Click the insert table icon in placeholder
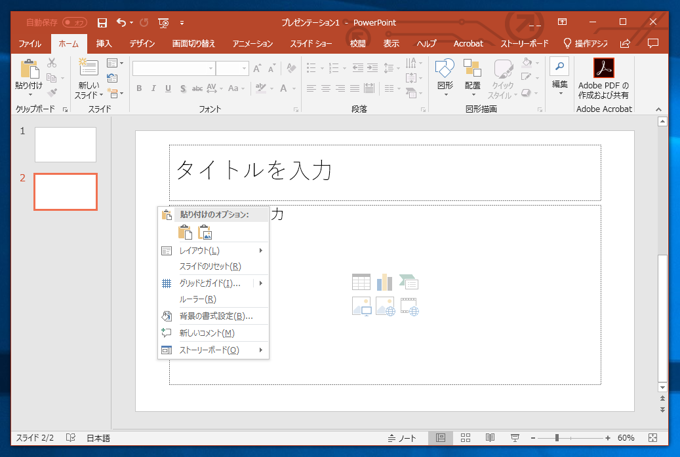 pos(361,283)
